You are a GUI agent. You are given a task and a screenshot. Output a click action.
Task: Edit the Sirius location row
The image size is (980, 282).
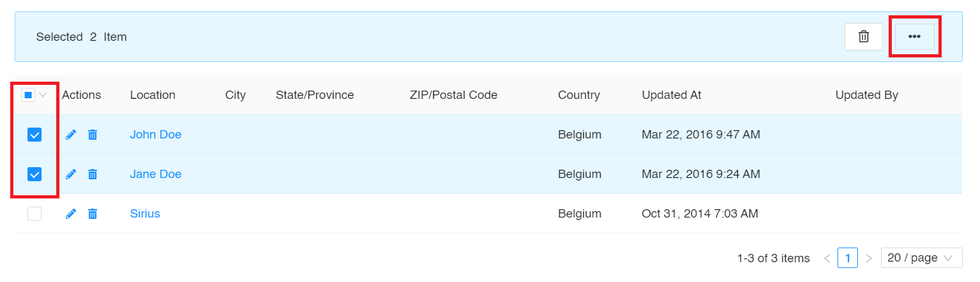[x=71, y=214]
